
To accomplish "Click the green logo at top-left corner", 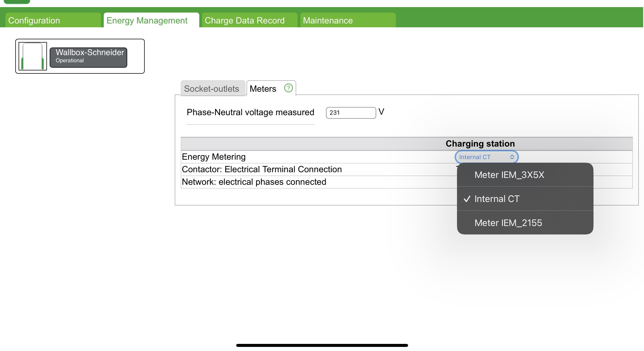I will tap(17, 2).
